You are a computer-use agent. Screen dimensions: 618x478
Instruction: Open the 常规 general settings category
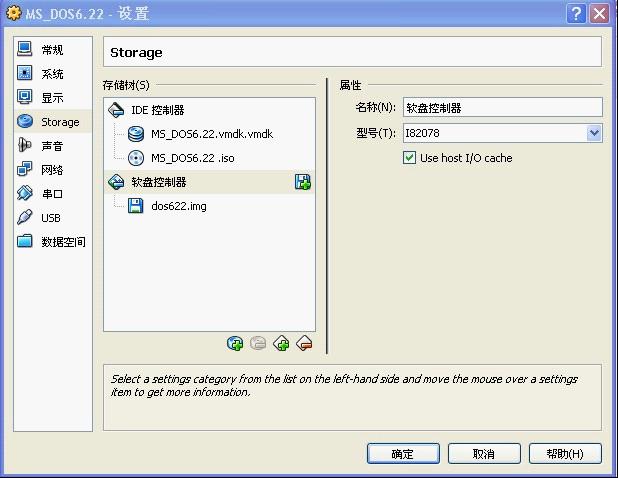coord(53,50)
